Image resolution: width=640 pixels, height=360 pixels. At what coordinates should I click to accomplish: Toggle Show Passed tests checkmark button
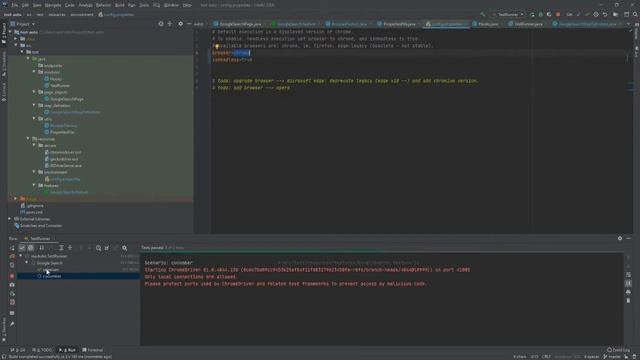pyautogui.click(x=22, y=248)
